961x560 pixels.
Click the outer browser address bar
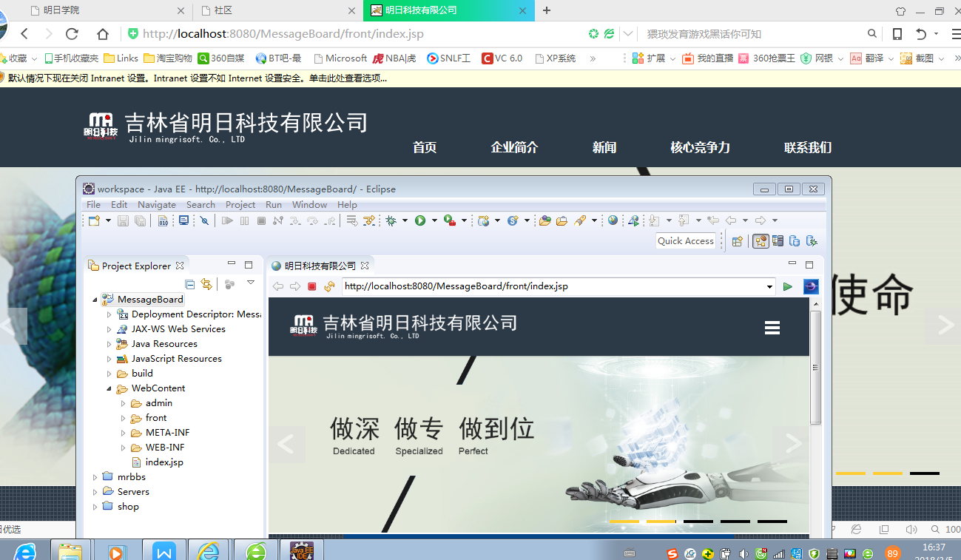point(354,34)
